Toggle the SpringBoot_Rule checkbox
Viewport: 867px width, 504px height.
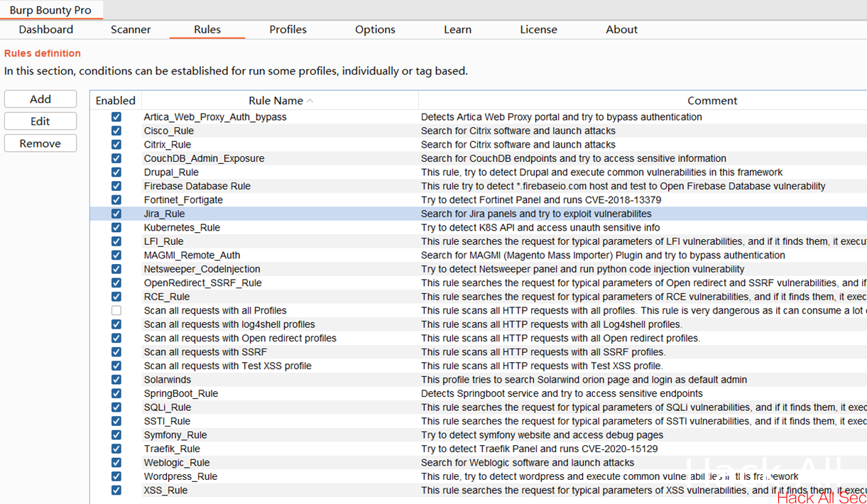pyautogui.click(x=116, y=394)
